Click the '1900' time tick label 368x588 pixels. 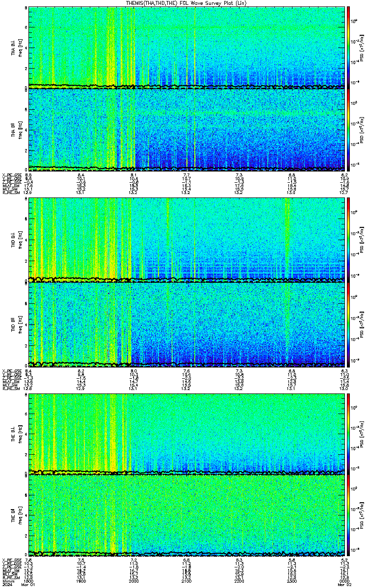coord(81,580)
